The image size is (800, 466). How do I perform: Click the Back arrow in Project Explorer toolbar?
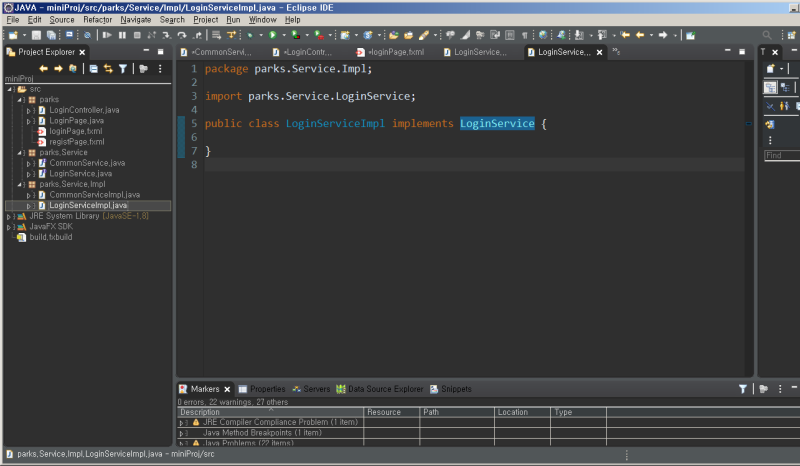click(x=43, y=68)
